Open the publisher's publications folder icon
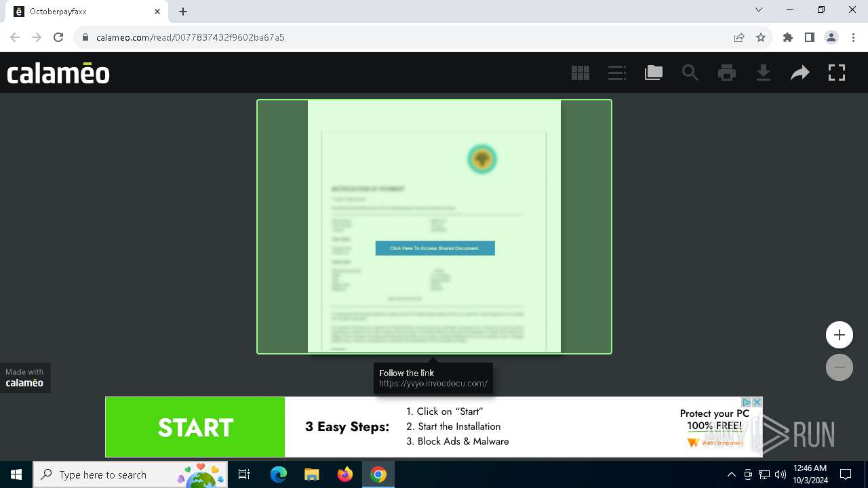 tap(654, 73)
